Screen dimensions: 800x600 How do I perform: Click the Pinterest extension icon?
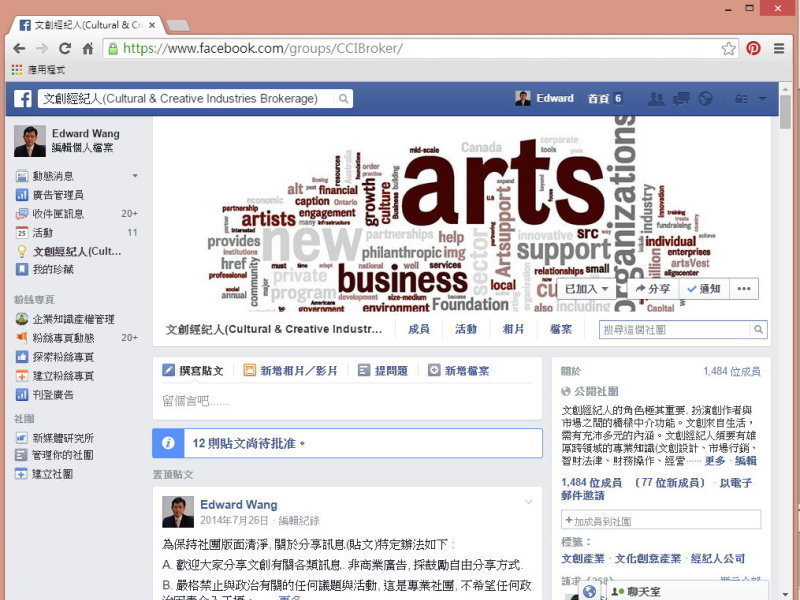[x=753, y=48]
